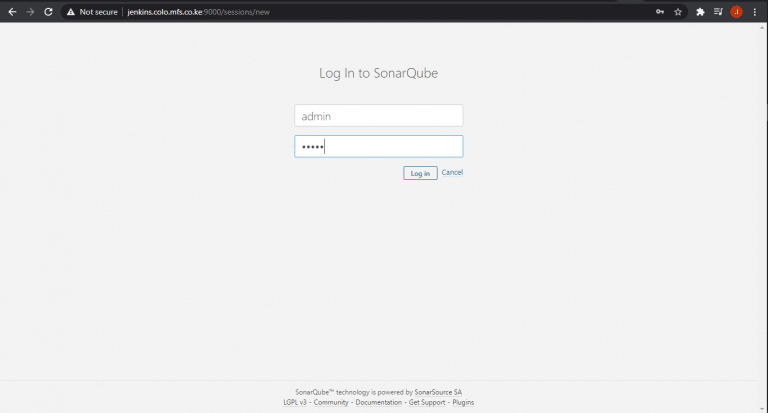The width and height of the screenshot is (768, 413).
Task: Click the Log In to SonarQube heading
Action: 379,73
